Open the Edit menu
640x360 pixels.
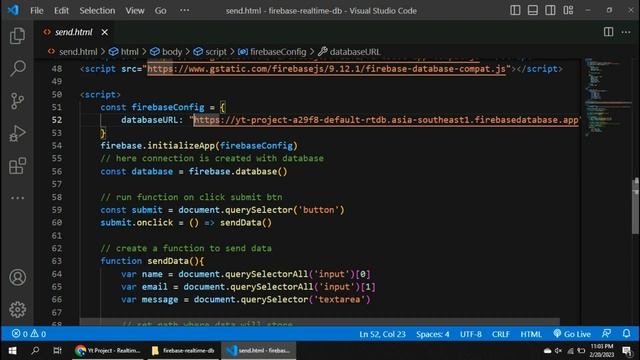click(61, 11)
